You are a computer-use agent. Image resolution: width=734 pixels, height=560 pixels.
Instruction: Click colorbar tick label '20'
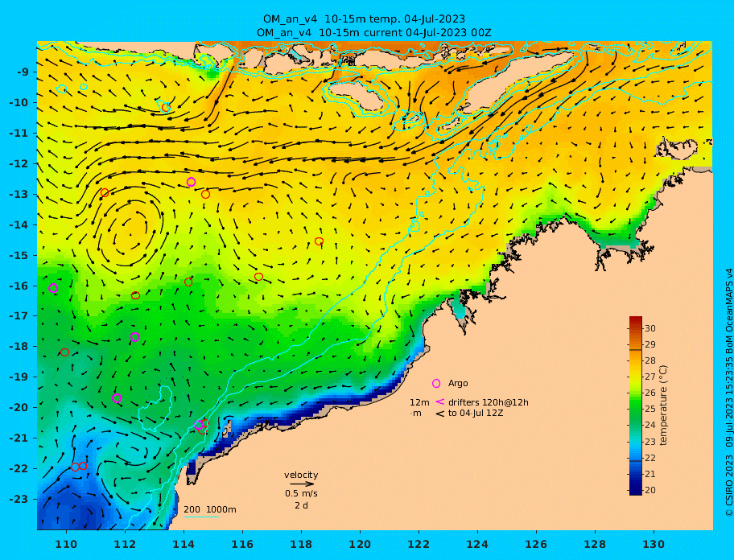pos(650,490)
